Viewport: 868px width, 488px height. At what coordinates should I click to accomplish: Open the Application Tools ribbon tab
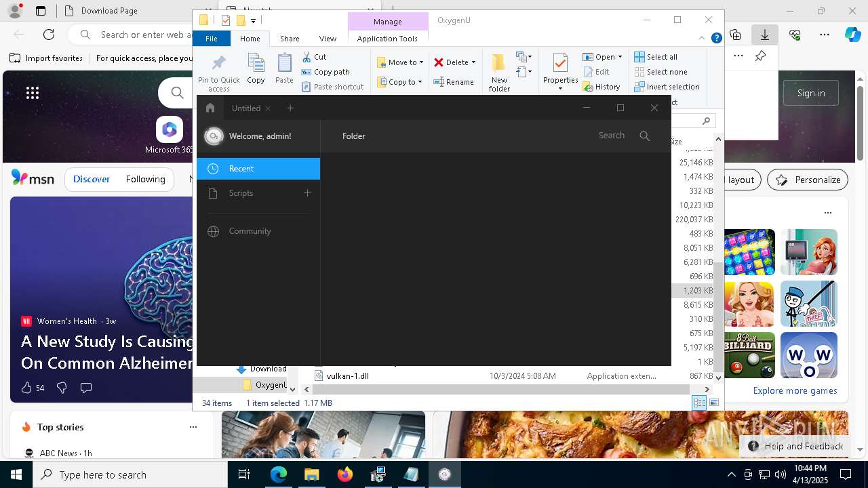pos(387,39)
